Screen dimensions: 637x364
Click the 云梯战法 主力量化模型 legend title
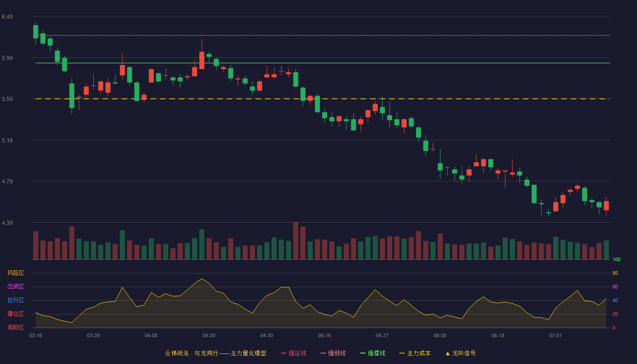pos(216,353)
